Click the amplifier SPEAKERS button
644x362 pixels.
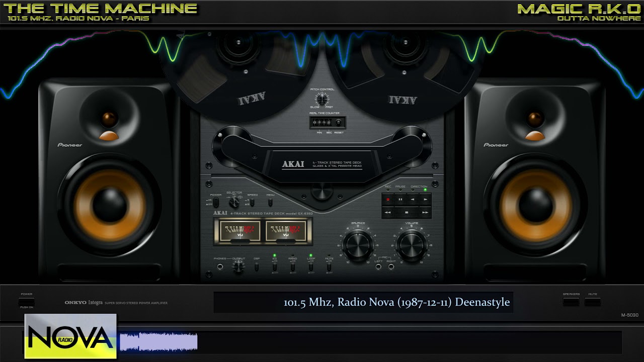pyautogui.click(x=571, y=302)
